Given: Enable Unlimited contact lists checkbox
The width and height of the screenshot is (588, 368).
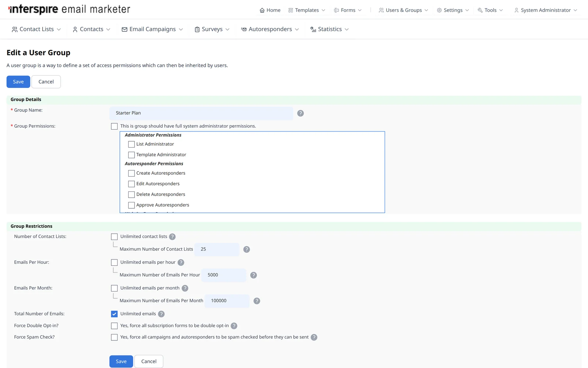Looking at the screenshot, I should [114, 237].
